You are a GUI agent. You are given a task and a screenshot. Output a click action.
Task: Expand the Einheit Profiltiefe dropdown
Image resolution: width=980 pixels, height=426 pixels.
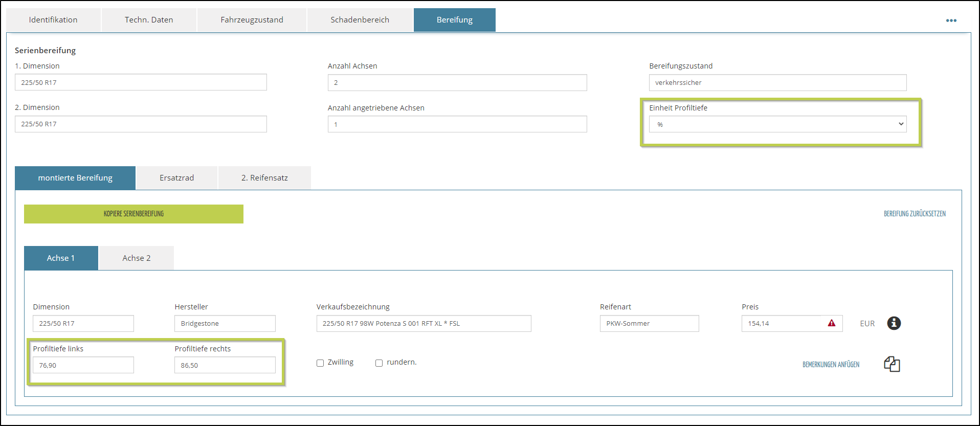pos(777,124)
